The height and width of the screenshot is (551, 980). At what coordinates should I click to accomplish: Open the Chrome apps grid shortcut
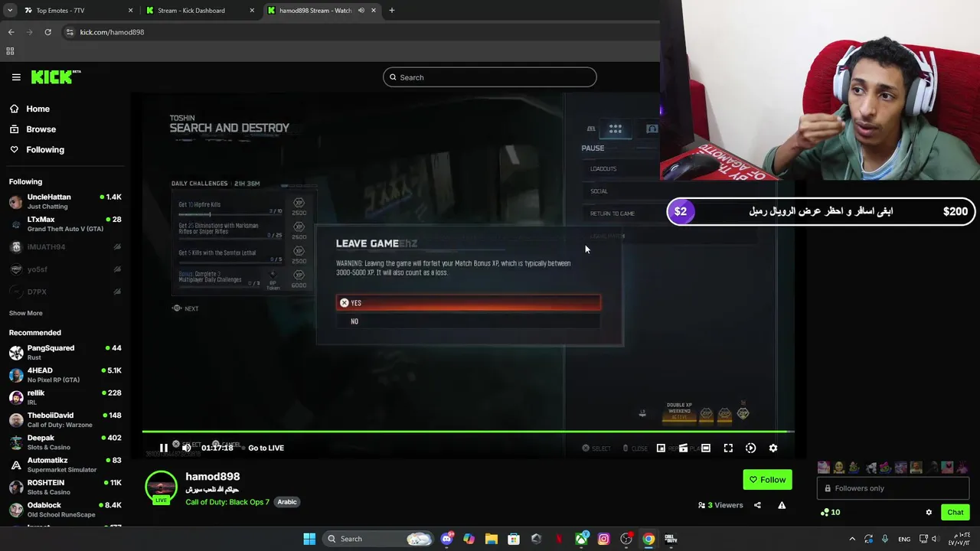(10, 51)
